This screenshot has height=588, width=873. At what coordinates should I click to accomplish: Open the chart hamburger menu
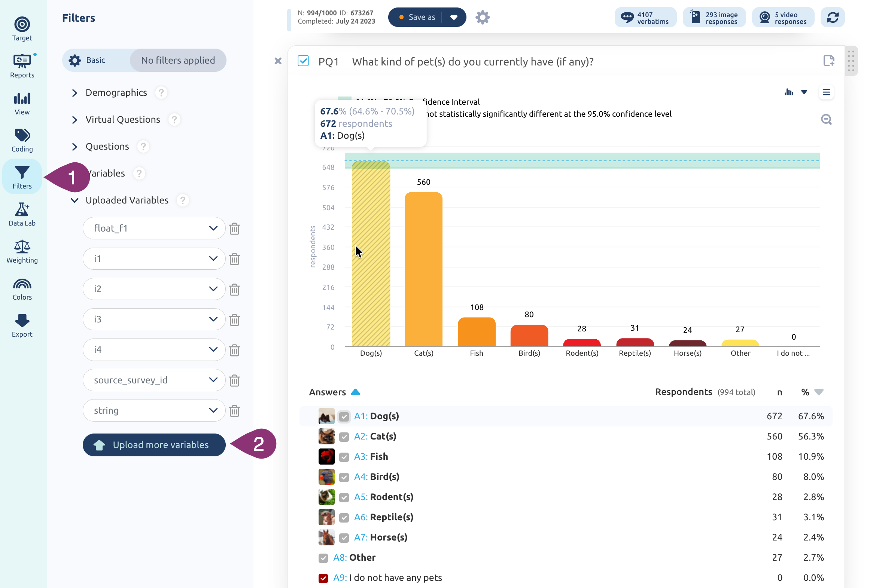pos(826,92)
